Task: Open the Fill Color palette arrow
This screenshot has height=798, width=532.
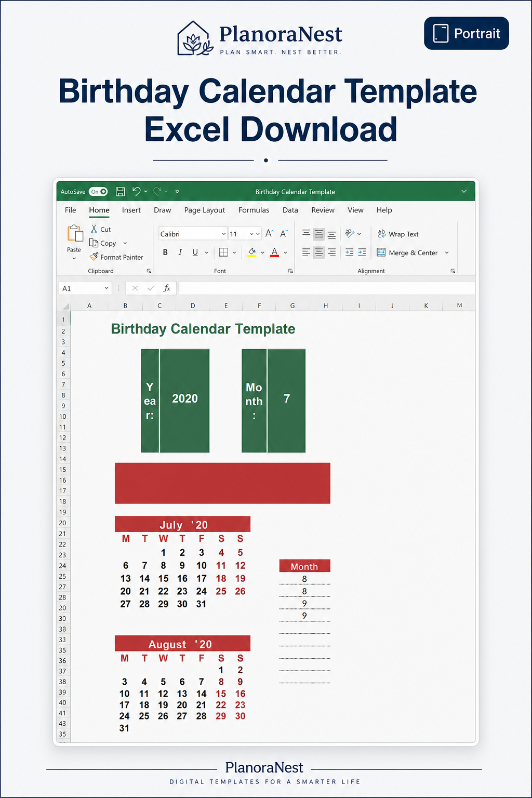Action: pos(262,253)
